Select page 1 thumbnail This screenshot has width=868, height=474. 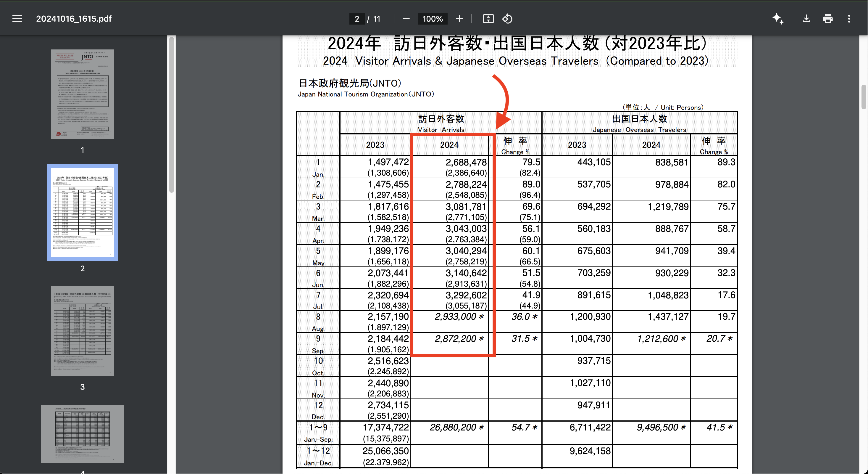83,94
